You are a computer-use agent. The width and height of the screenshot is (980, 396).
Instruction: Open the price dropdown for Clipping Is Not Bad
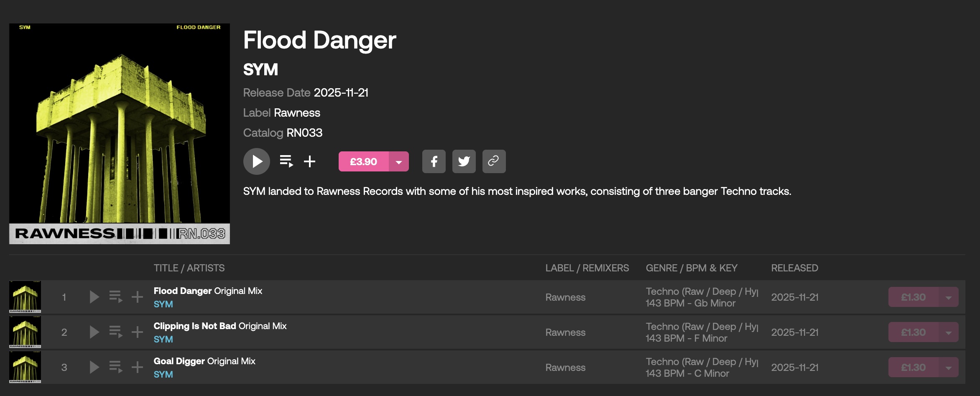coord(948,332)
